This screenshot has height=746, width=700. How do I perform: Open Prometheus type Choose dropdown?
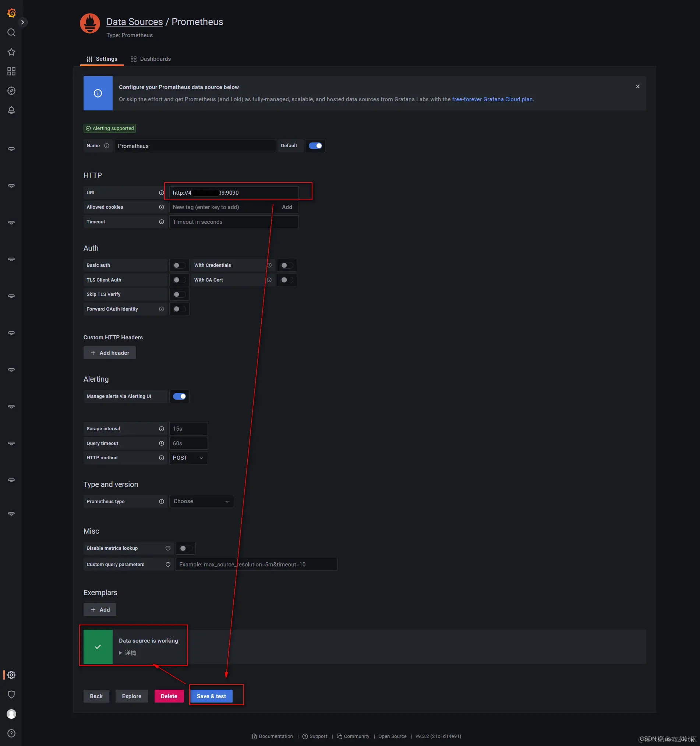202,501
